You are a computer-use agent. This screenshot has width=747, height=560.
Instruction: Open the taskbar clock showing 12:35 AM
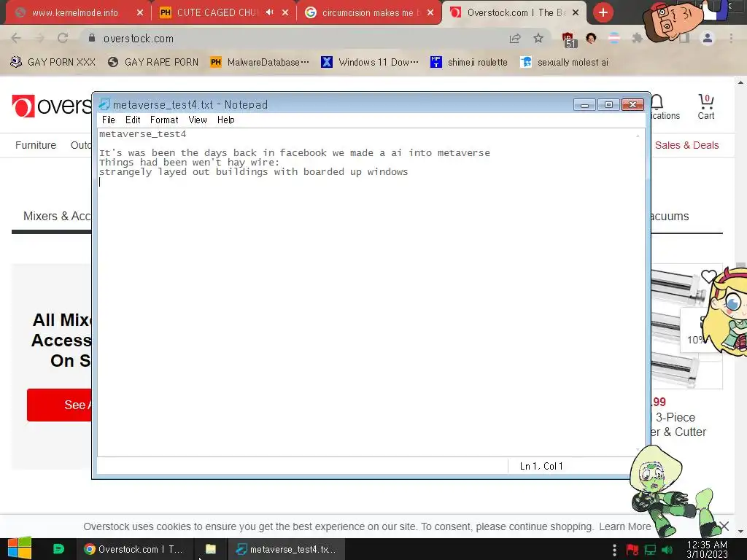[x=707, y=550]
